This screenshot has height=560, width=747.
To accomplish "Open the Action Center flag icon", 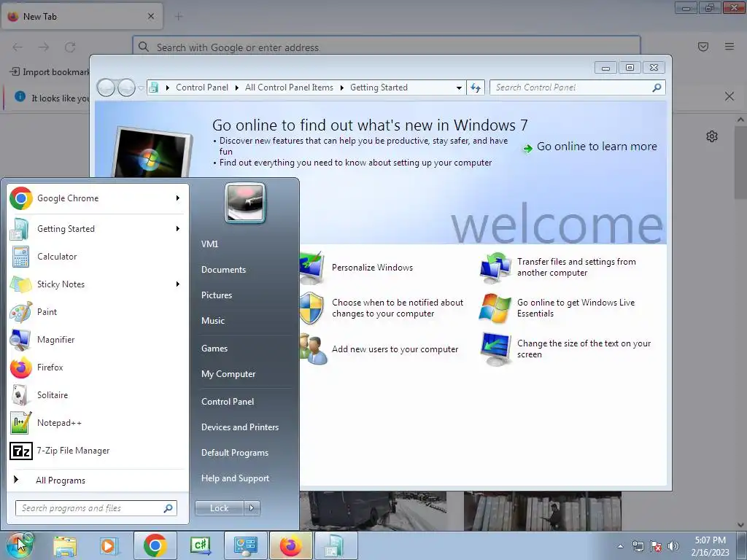I will click(x=656, y=546).
